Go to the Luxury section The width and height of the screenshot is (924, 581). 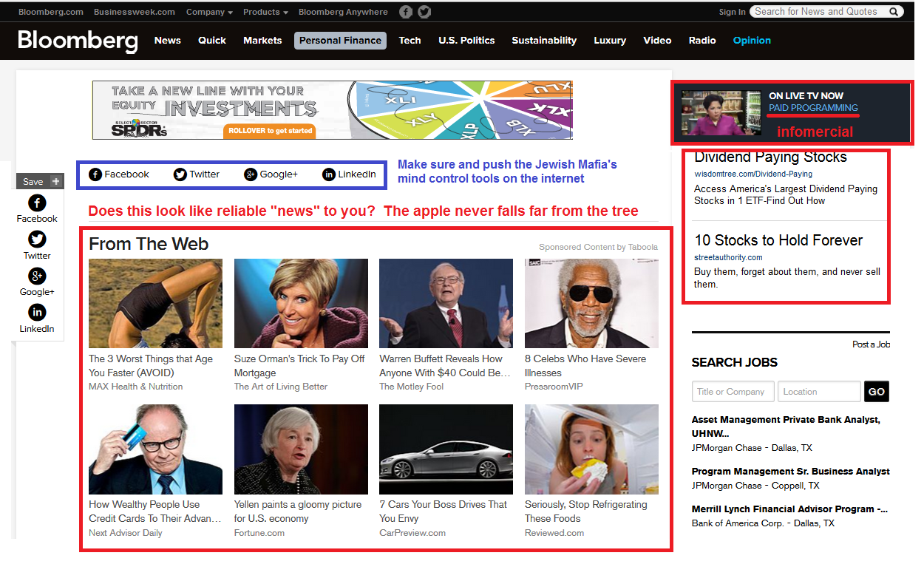[x=610, y=41]
